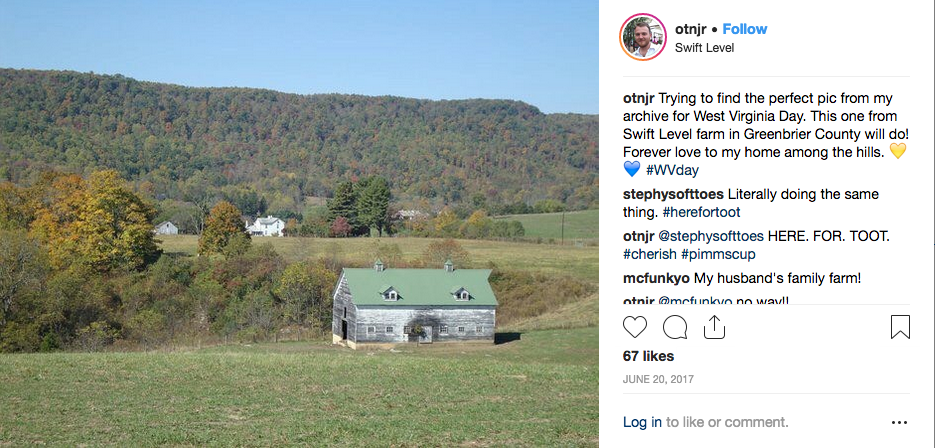This screenshot has height=448, width=935.
Task: Click the share arrow icon
Action: [714, 327]
